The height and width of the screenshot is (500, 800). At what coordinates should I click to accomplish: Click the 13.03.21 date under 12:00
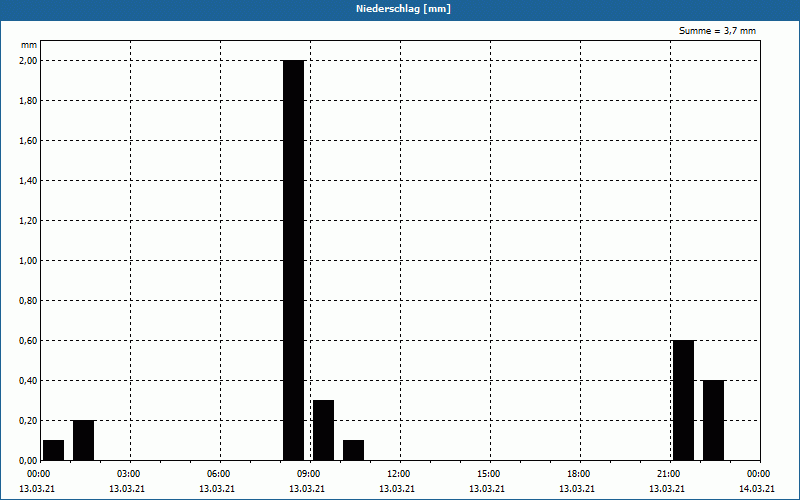pos(396,489)
